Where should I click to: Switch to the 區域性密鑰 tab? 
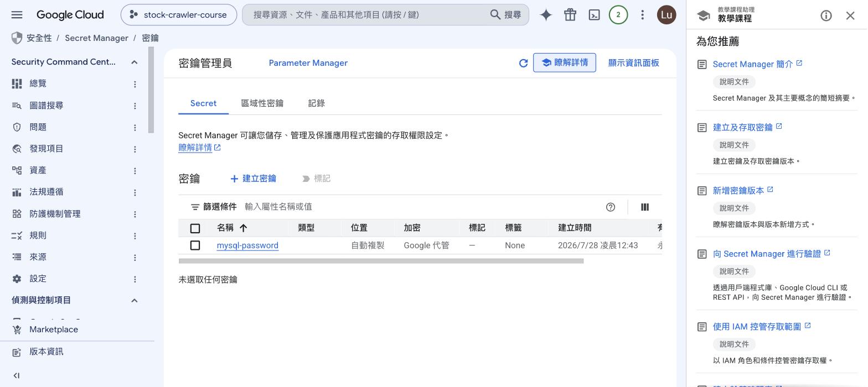(262, 103)
